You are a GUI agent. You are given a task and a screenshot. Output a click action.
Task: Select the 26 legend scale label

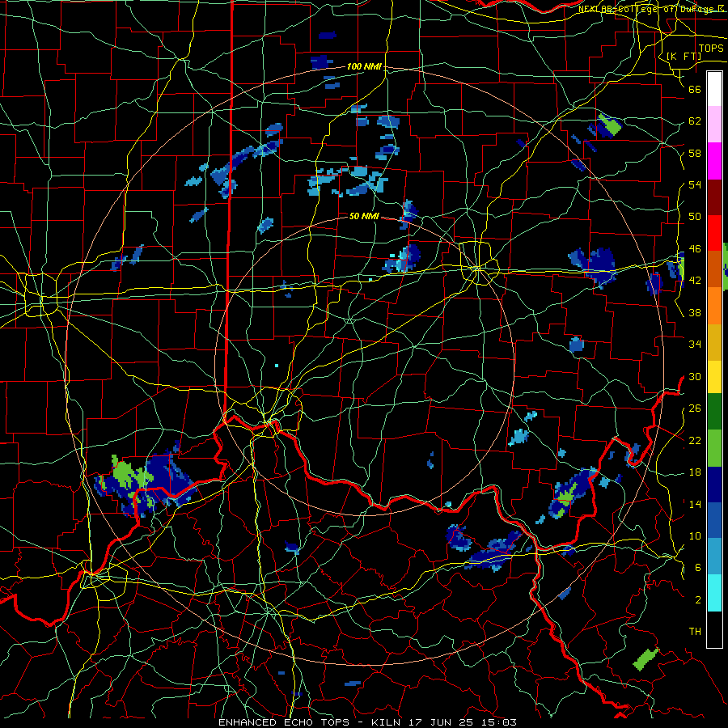tap(695, 408)
